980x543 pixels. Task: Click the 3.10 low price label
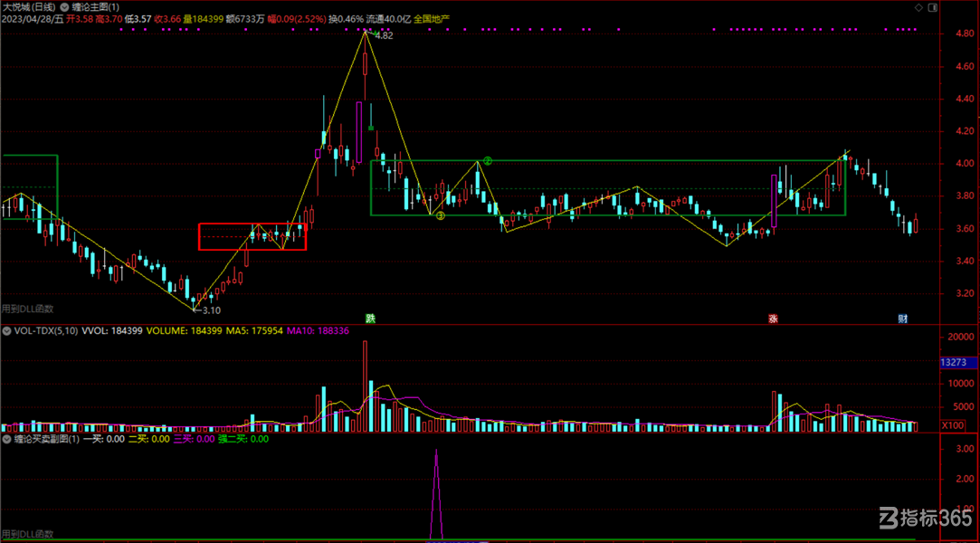point(211,310)
